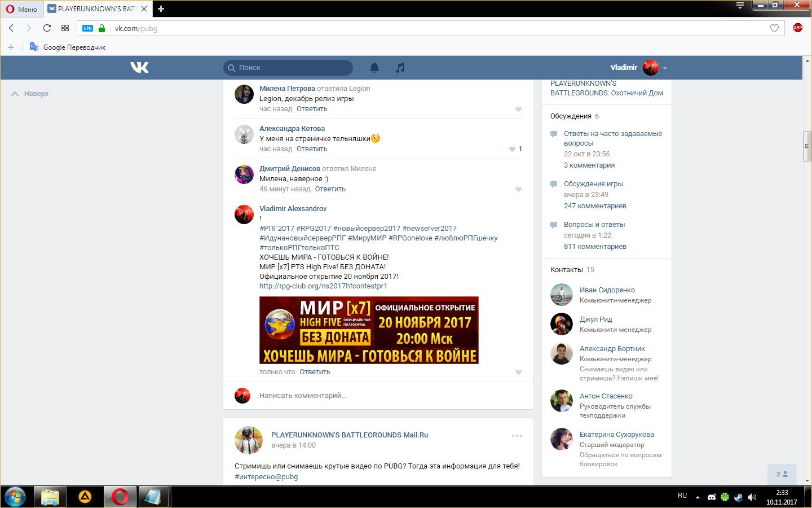Open Дмитрий Денисов's avatar
The image size is (812, 508).
[x=244, y=174]
